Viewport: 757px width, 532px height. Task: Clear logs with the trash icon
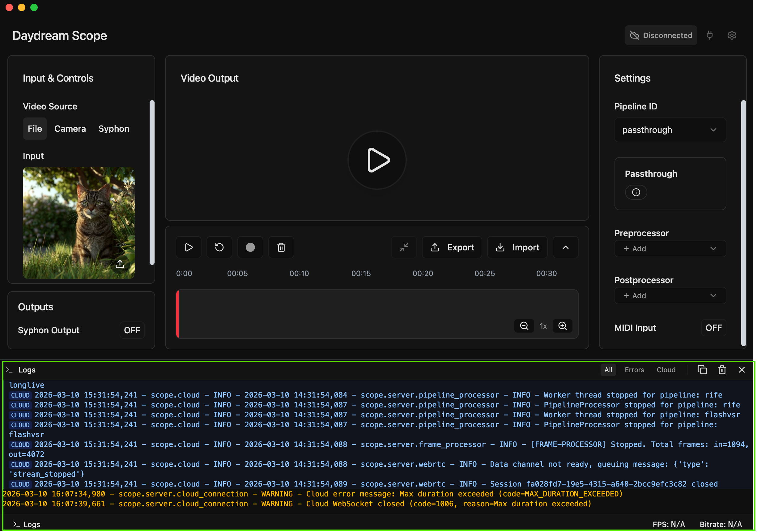coord(722,370)
